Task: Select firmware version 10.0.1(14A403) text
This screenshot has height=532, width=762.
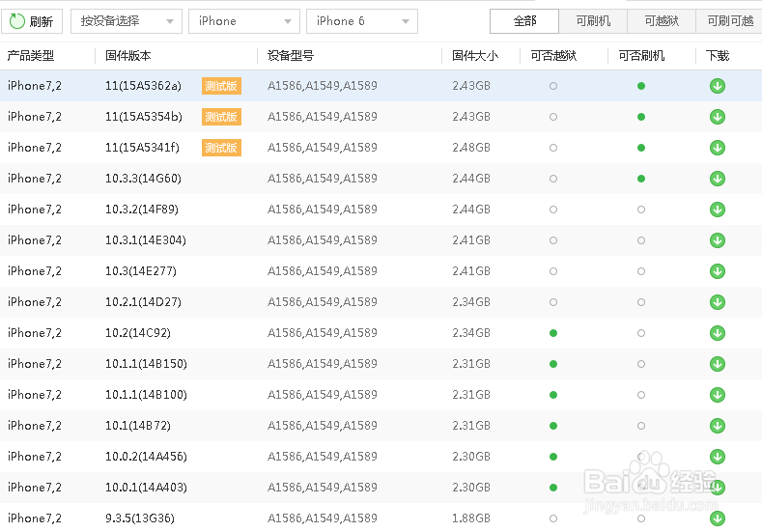Action: 146,488
